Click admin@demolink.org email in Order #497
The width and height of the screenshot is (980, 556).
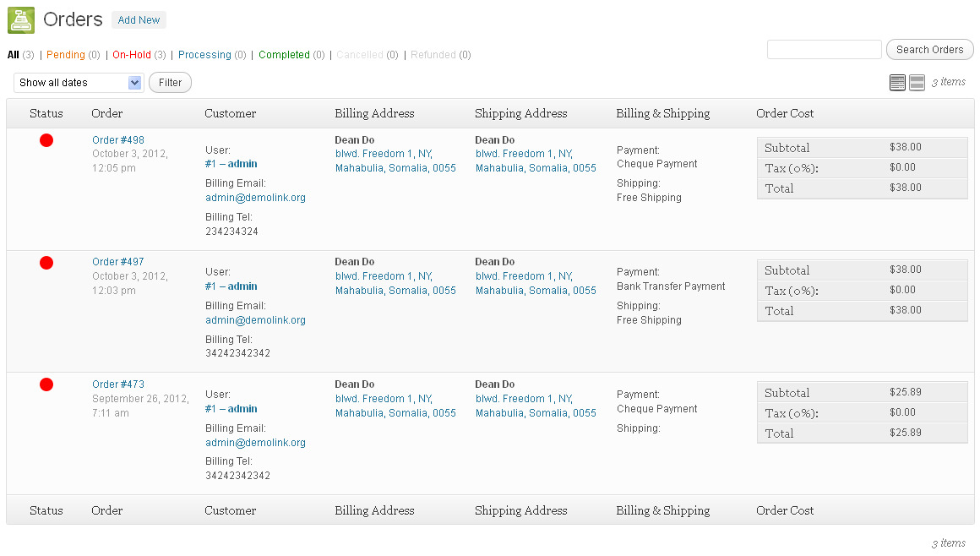point(255,320)
